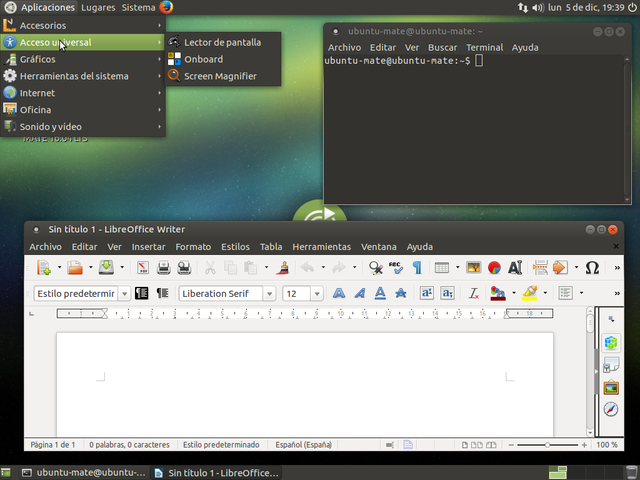Open the Oficina applications category

click(x=82, y=110)
